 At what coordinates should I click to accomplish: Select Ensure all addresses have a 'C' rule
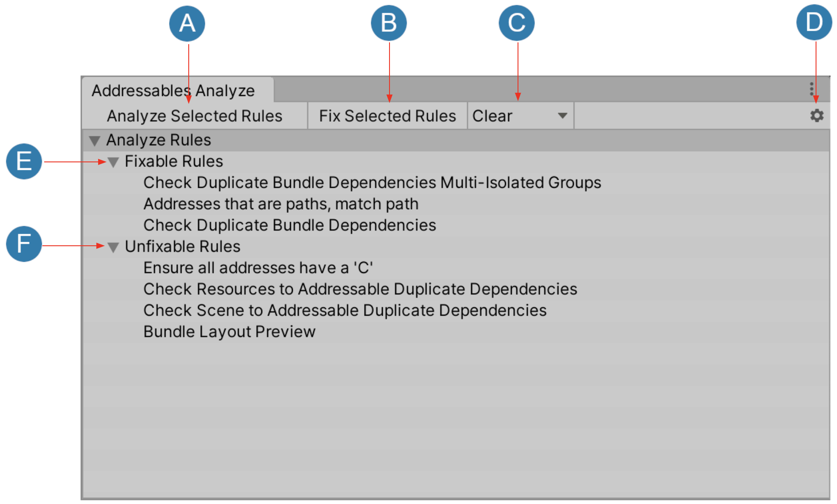(x=258, y=268)
